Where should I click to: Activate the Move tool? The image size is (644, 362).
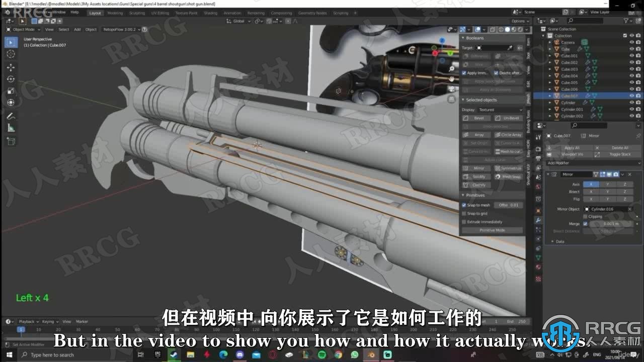tap(11, 67)
